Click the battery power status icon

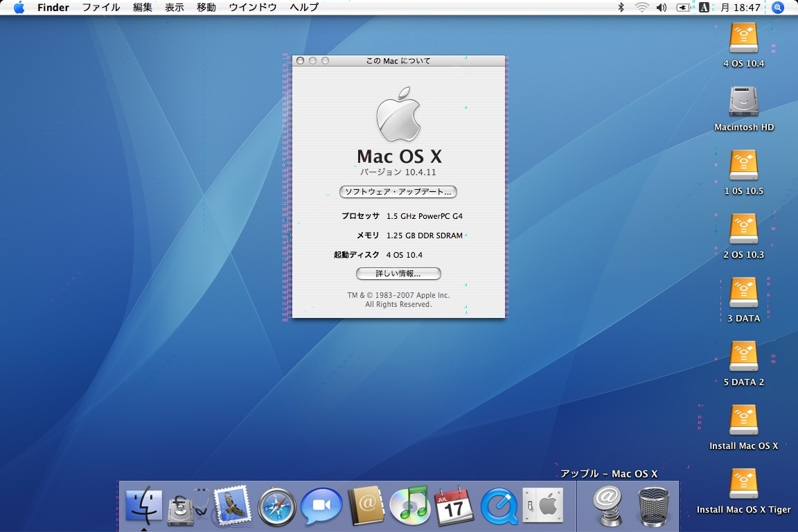tap(684, 7)
